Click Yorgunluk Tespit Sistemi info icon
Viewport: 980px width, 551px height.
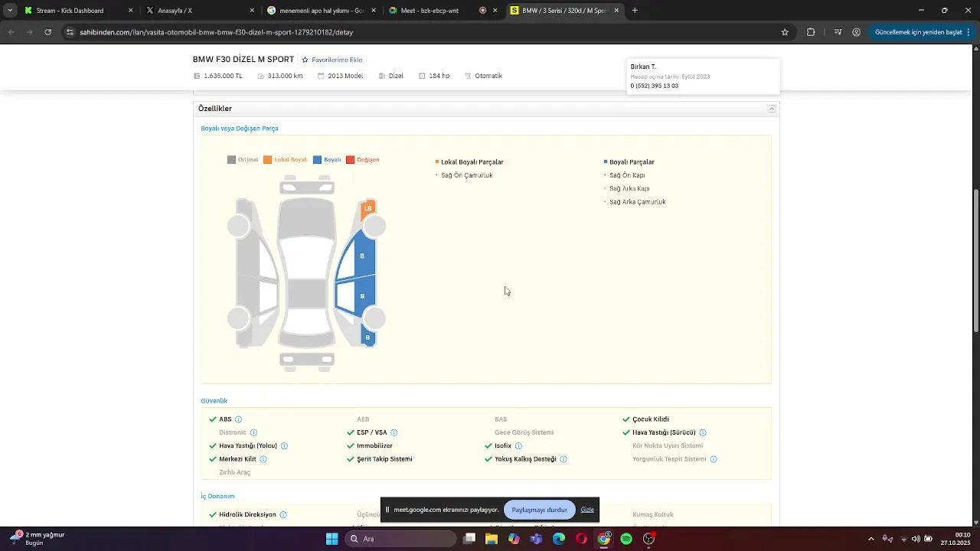tap(714, 459)
